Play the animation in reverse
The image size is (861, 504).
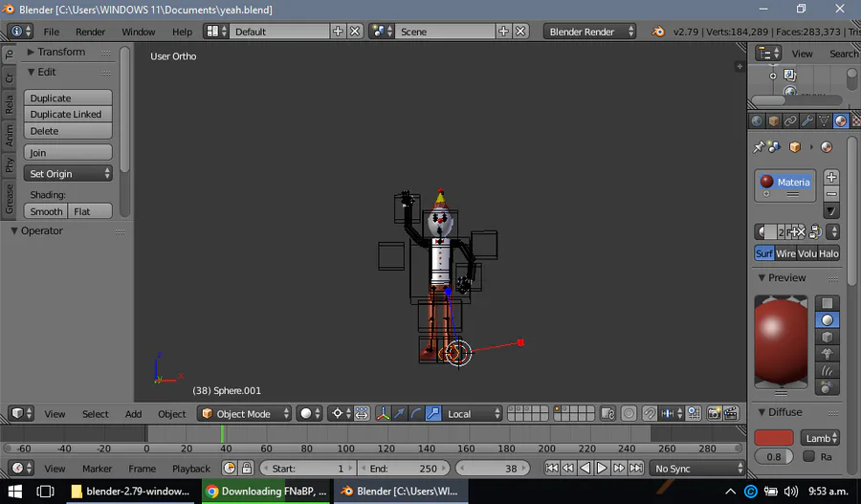585,468
